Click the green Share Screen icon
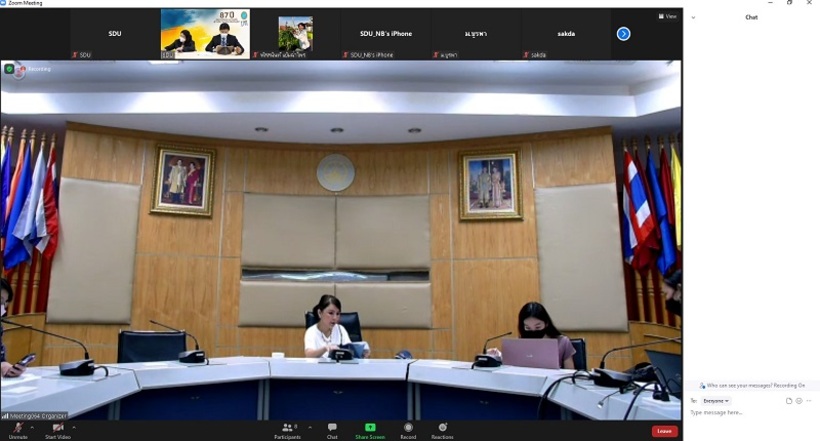The height and width of the screenshot is (441, 820). pyautogui.click(x=370, y=428)
